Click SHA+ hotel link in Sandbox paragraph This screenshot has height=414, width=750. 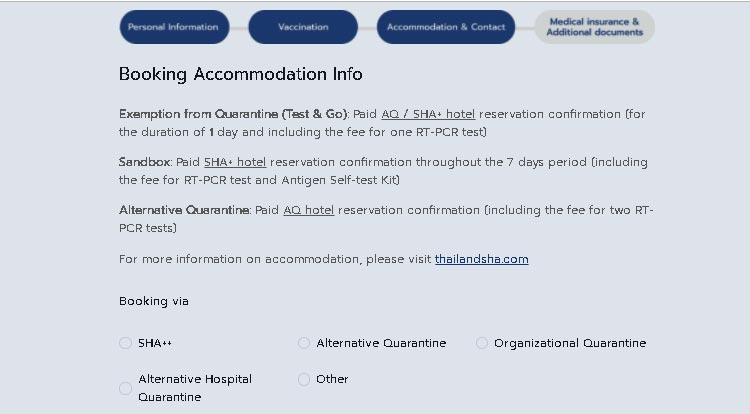click(x=235, y=162)
